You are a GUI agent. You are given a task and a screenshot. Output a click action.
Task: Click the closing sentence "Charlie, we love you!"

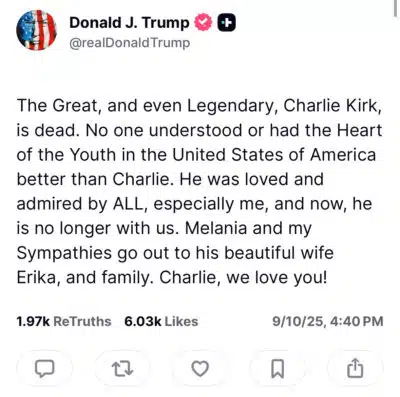coord(243,277)
